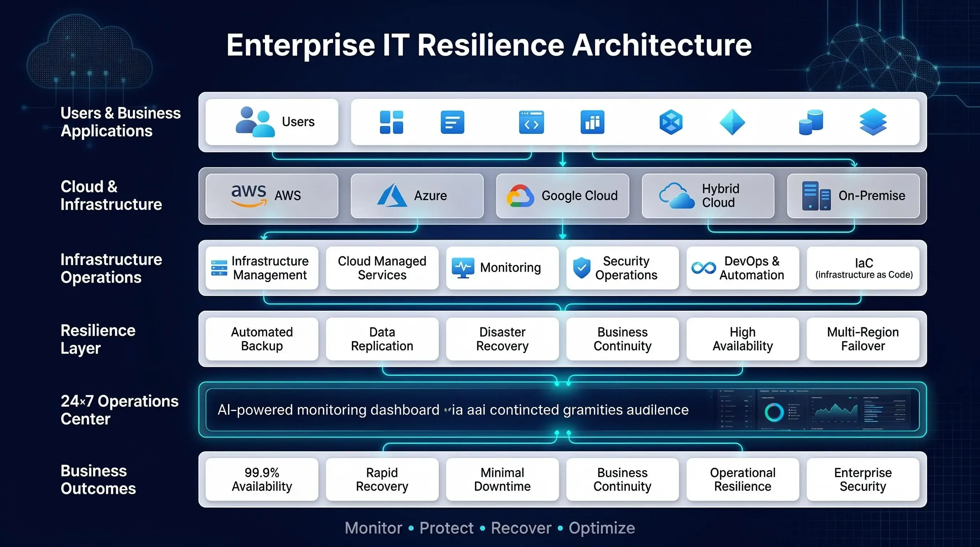Click the word Monitor in footer
The width and height of the screenshot is (980, 547).
(373, 528)
